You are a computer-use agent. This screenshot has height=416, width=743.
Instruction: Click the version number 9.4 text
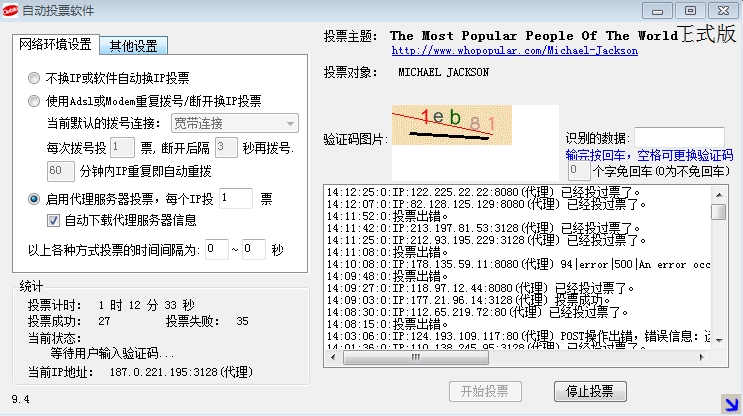point(20,399)
